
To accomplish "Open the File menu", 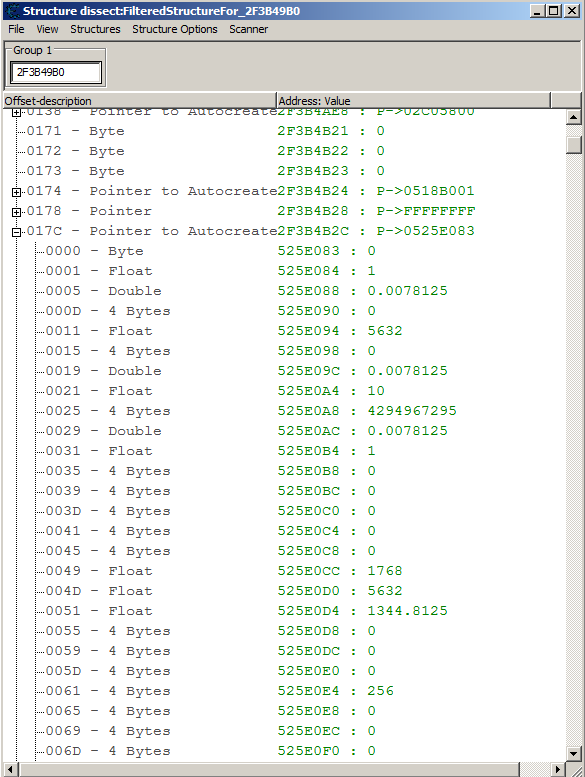I will point(16,29).
